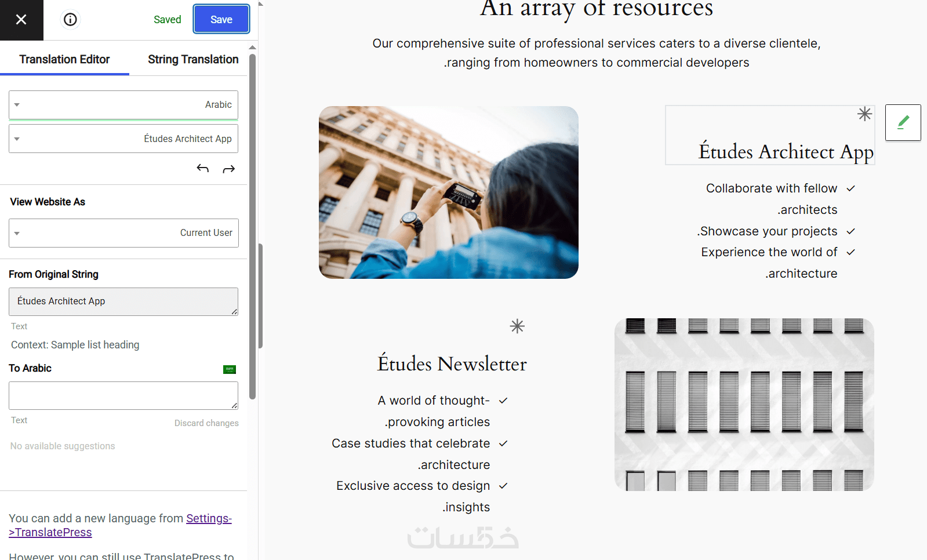Select the text Experience the world of architecture
This screenshot has width=927, height=560.
click(769, 263)
